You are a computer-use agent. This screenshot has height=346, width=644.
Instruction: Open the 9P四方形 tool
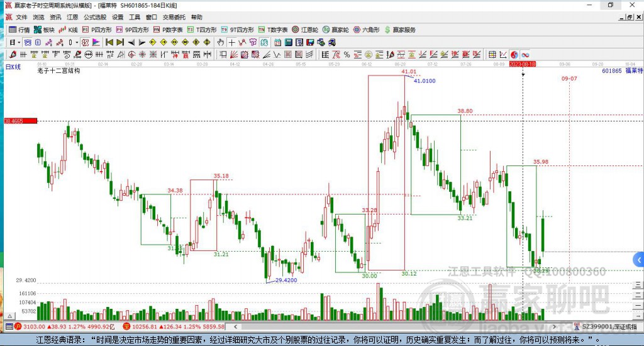pos(132,30)
